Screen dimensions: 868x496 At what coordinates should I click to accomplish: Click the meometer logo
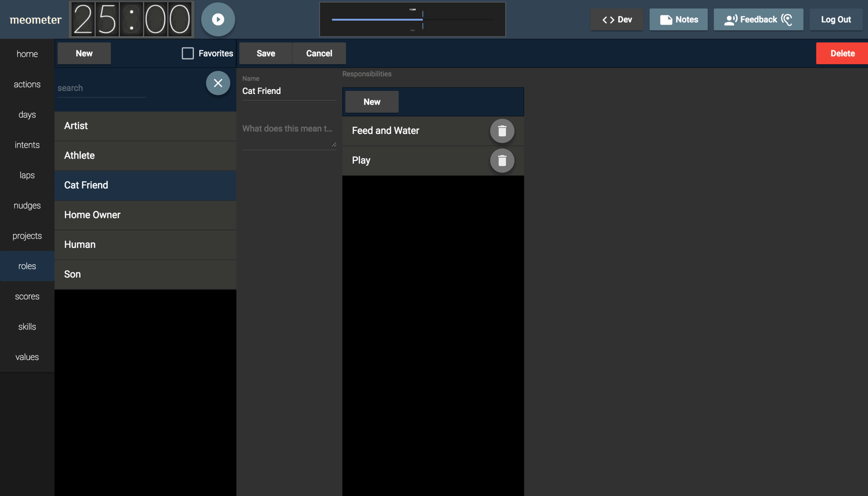click(x=35, y=20)
